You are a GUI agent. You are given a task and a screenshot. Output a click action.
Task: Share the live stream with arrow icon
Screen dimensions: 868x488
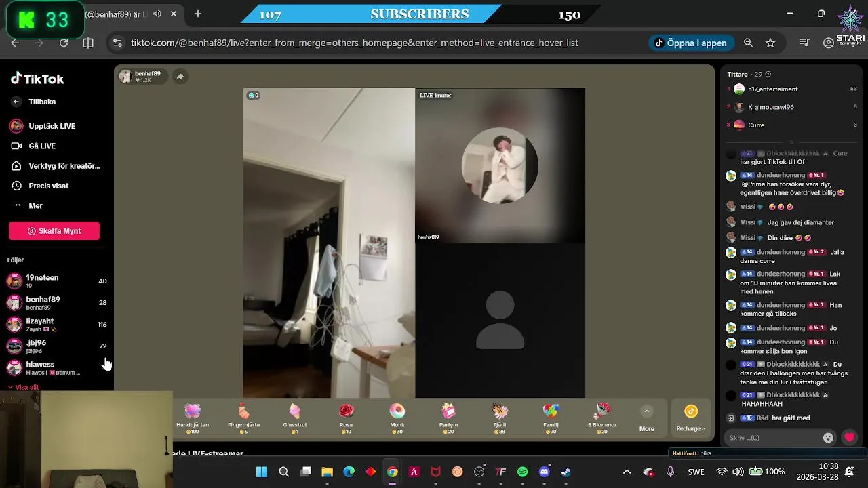(x=180, y=77)
